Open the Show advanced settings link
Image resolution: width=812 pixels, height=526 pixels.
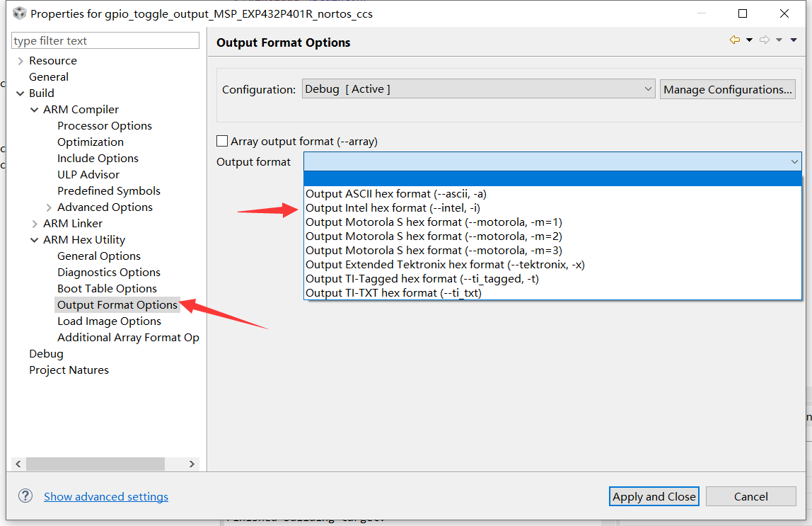[106, 496]
